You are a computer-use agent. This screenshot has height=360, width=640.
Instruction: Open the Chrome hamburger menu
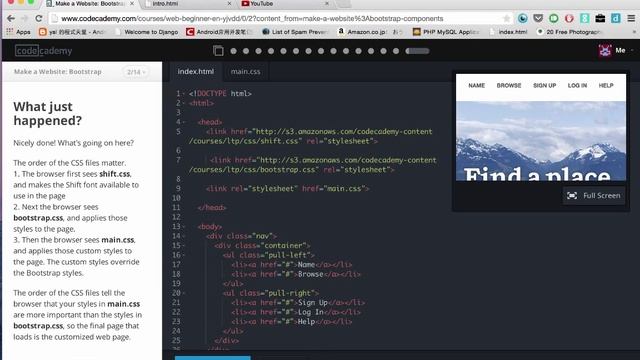[x=631, y=18]
